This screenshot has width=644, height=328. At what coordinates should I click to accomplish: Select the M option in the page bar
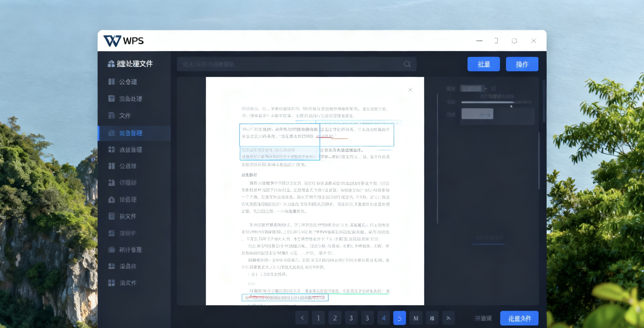416,318
